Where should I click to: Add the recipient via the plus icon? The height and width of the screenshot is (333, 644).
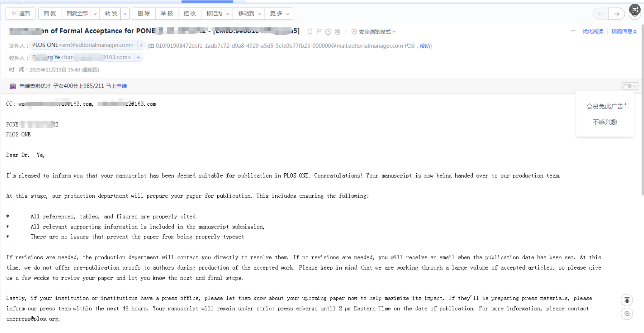click(138, 57)
